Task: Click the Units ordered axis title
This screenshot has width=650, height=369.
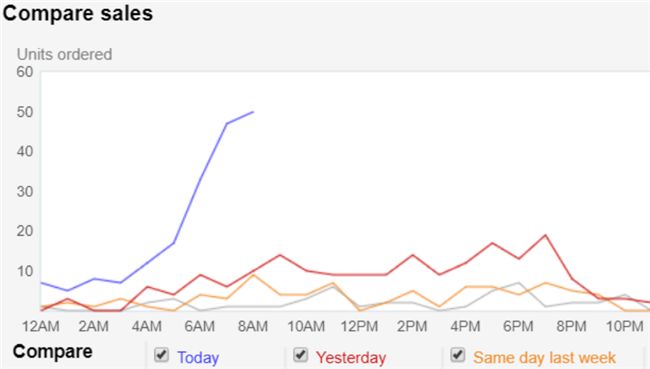Action: tap(64, 54)
